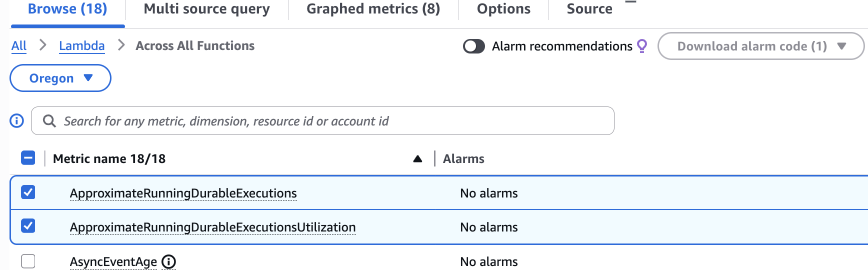Click the All breadcrumb link
Viewport: 868px width, 270px height.
19,46
